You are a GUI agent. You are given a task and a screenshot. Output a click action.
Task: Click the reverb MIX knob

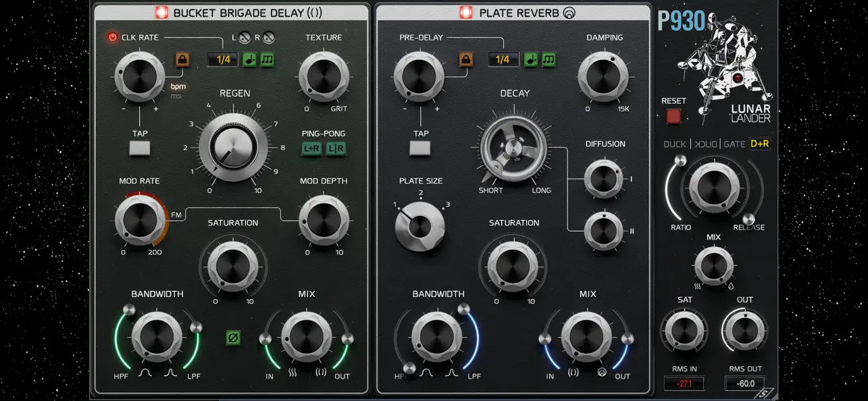point(586,336)
